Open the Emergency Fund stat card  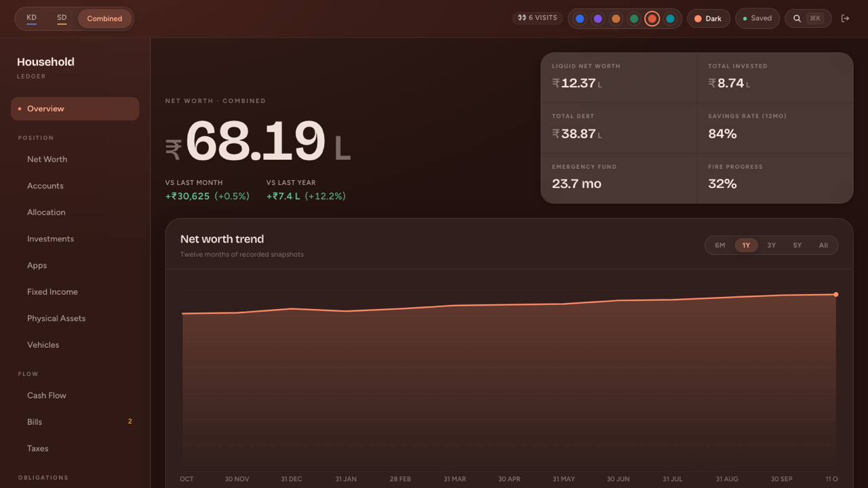point(618,178)
